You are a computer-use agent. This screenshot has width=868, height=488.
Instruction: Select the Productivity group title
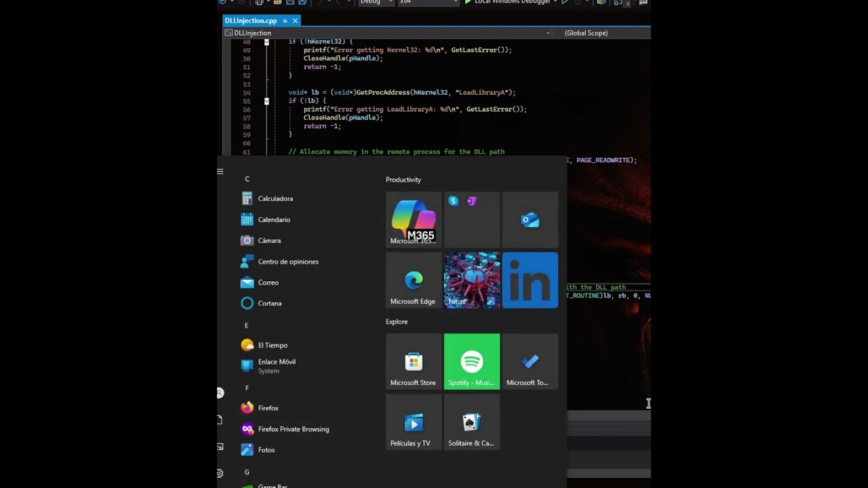point(403,180)
